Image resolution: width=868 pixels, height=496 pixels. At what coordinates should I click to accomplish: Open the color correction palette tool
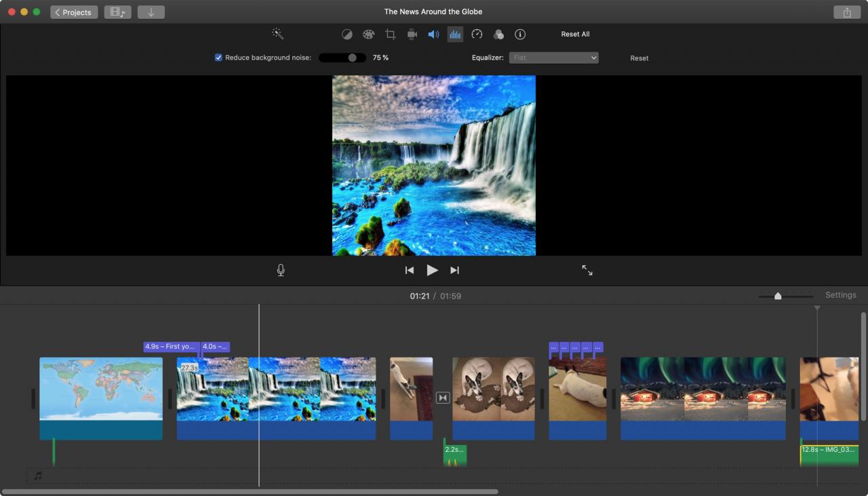point(368,35)
